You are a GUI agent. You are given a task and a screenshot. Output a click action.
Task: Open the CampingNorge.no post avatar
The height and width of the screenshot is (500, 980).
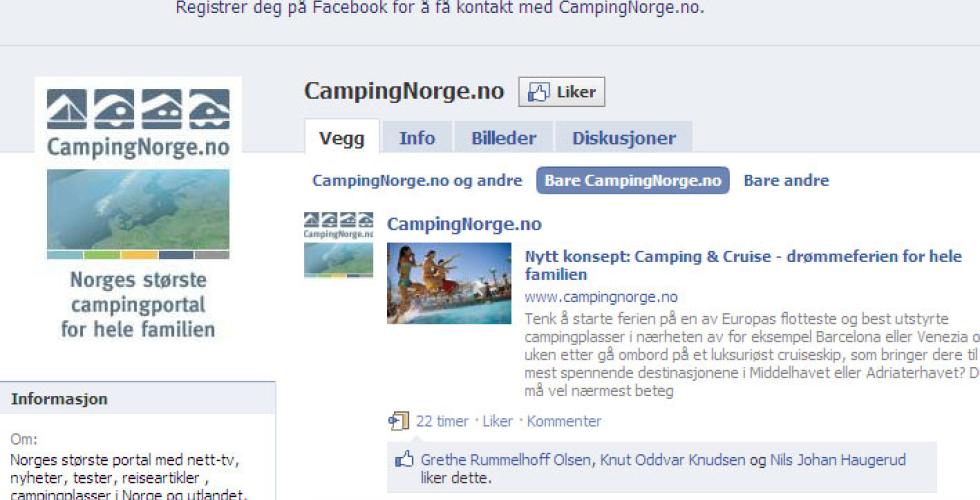tap(338, 244)
